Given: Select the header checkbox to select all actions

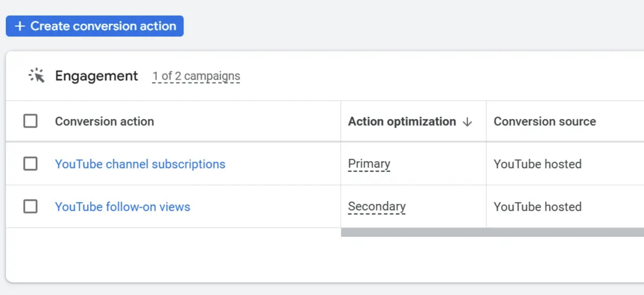Looking at the screenshot, I should click(x=30, y=121).
